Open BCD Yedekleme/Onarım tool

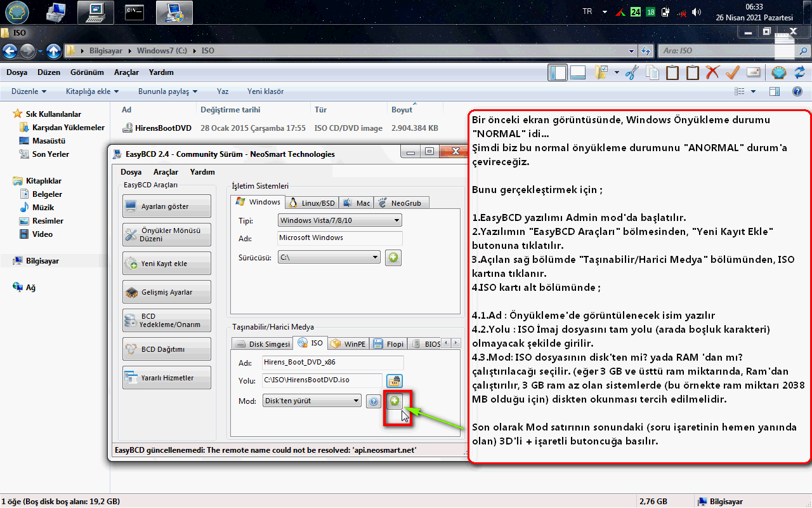pos(167,320)
